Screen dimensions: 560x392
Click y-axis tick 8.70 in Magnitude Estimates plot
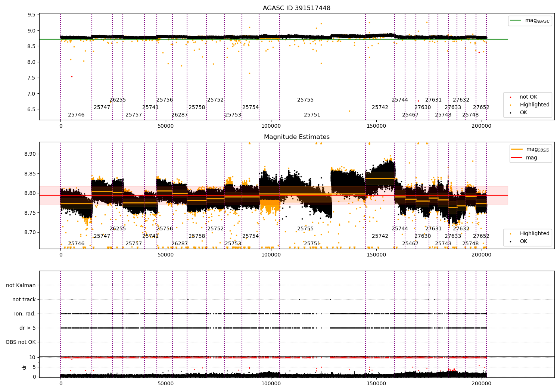click(30, 232)
